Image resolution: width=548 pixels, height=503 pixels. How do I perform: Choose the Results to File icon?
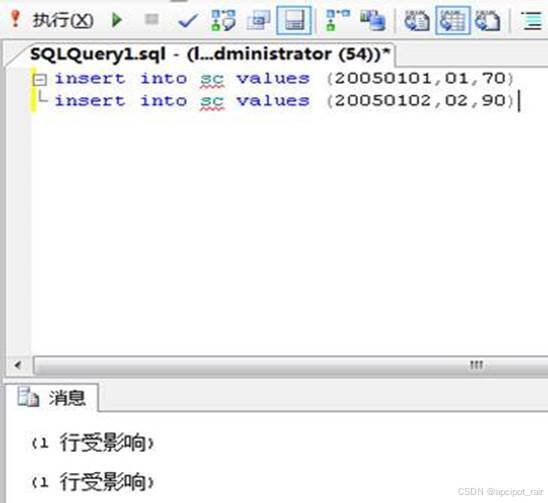(488, 20)
